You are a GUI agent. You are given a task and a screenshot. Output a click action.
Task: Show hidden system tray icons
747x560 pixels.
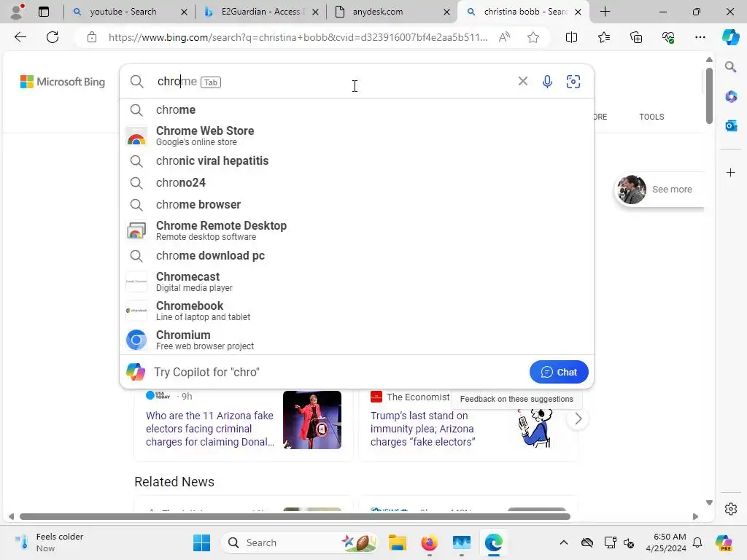pyautogui.click(x=564, y=542)
